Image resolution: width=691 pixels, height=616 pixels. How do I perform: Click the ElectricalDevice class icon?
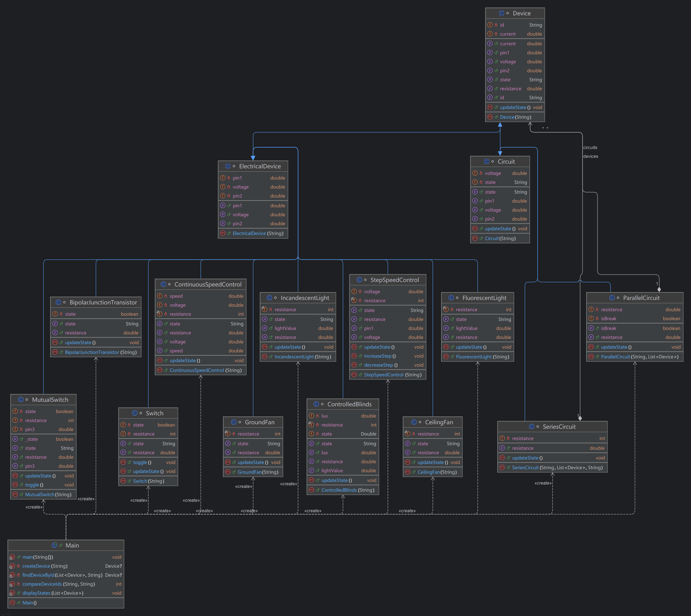click(228, 166)
